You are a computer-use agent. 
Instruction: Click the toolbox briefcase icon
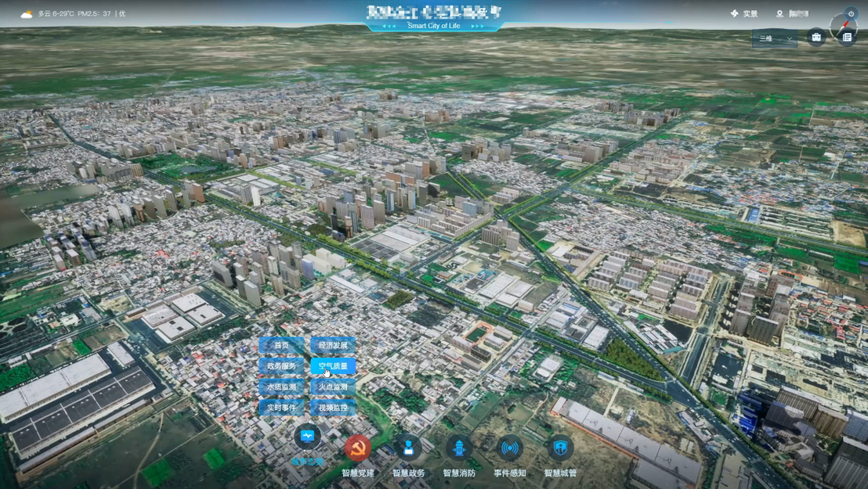(816, 37)
